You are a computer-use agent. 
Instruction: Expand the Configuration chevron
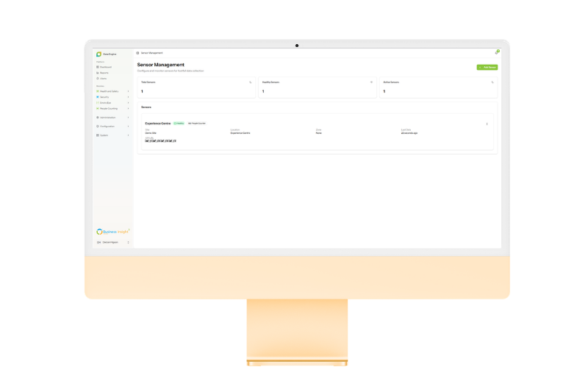click(128, 126)
